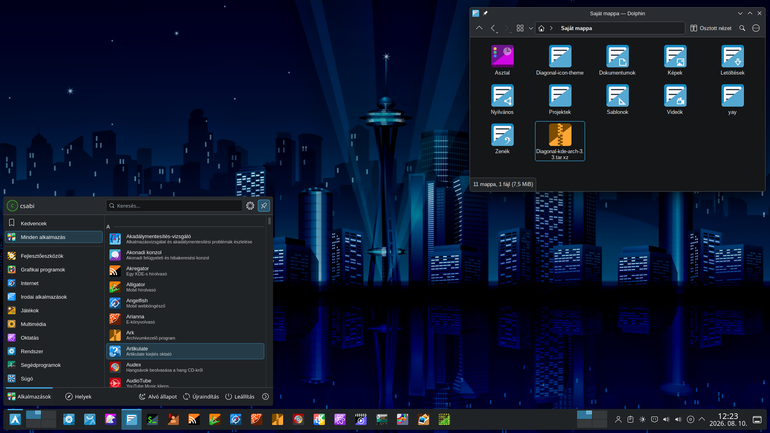
Task: Expand the hidden system tray icons arrow
Action: click(702, 419)
